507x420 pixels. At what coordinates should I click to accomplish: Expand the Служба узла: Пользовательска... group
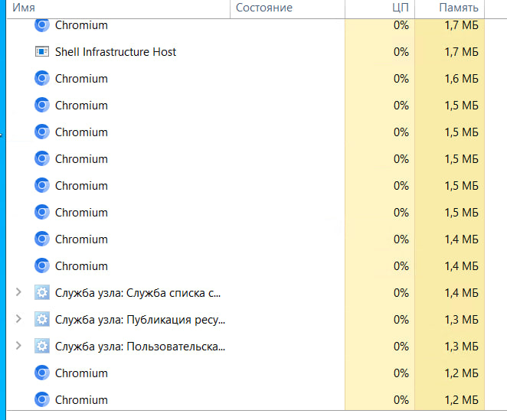[x=19, y=347]
